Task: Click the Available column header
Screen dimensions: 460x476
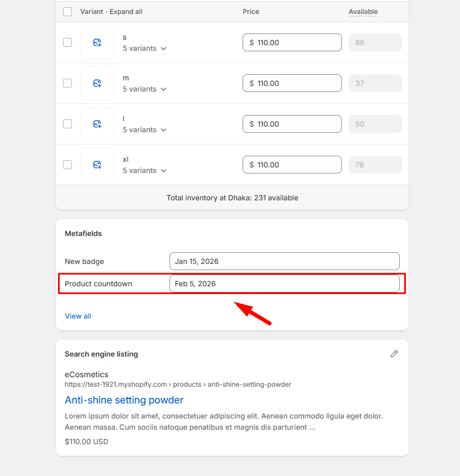Action: [x=363, y=12]
